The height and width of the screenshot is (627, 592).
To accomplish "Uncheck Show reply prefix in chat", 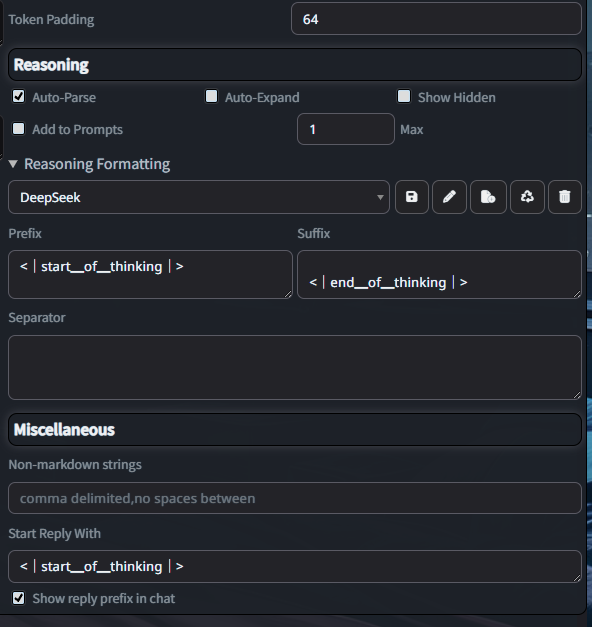I will point(18,598).
